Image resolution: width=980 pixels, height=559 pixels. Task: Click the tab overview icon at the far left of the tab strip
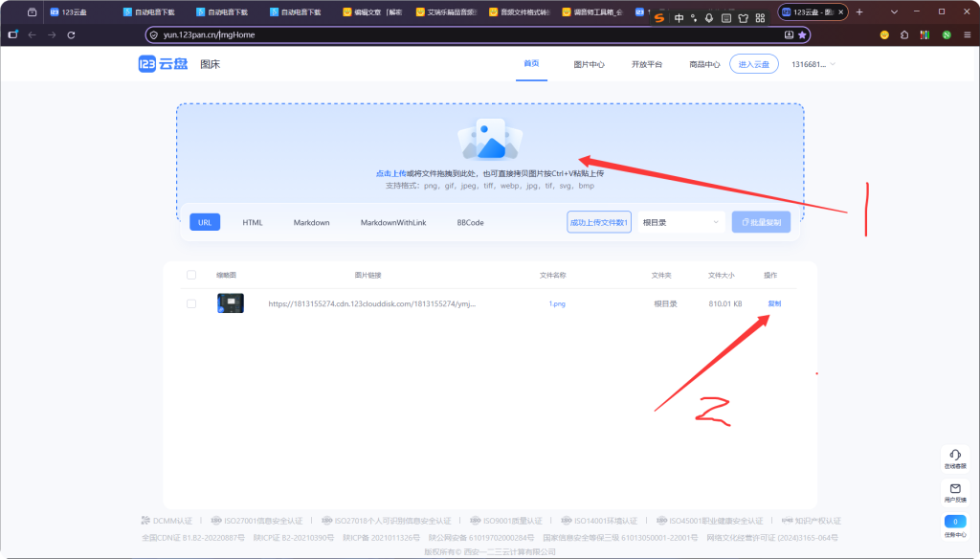32,11
